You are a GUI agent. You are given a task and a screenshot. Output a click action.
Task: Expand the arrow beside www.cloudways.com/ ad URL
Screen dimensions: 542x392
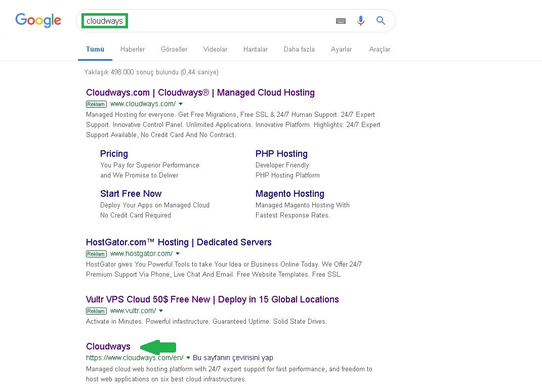pos(181,104)
